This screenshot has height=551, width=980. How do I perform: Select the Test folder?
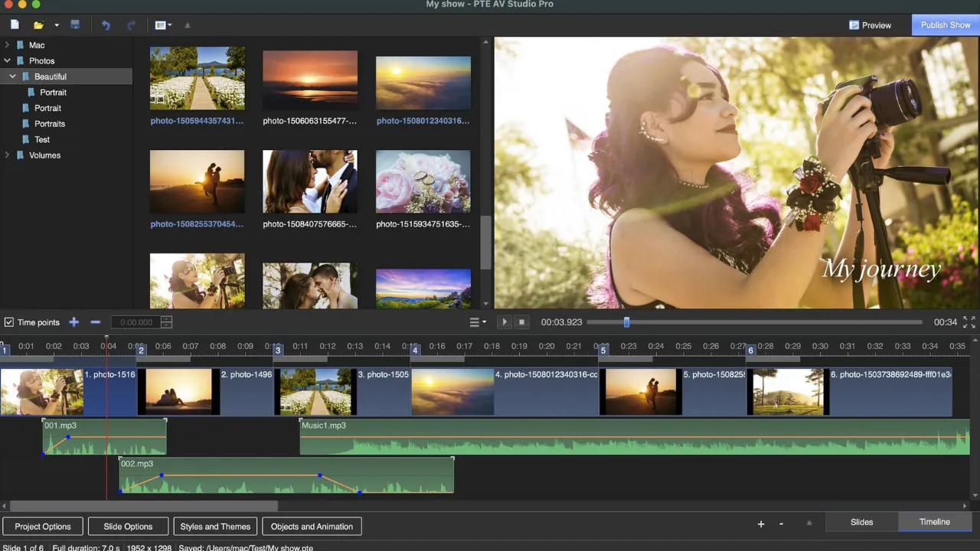tap(41, 139)
